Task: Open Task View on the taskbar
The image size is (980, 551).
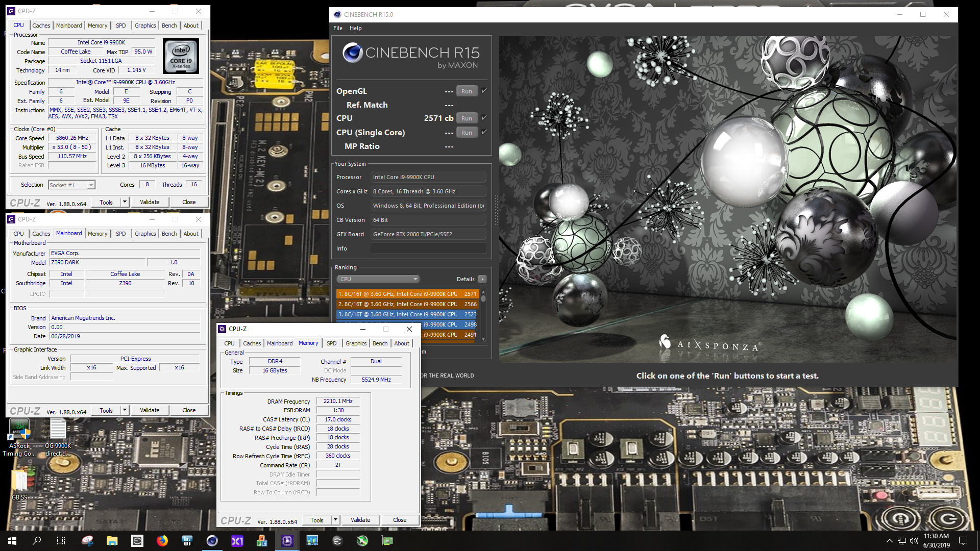Action: 61,541
